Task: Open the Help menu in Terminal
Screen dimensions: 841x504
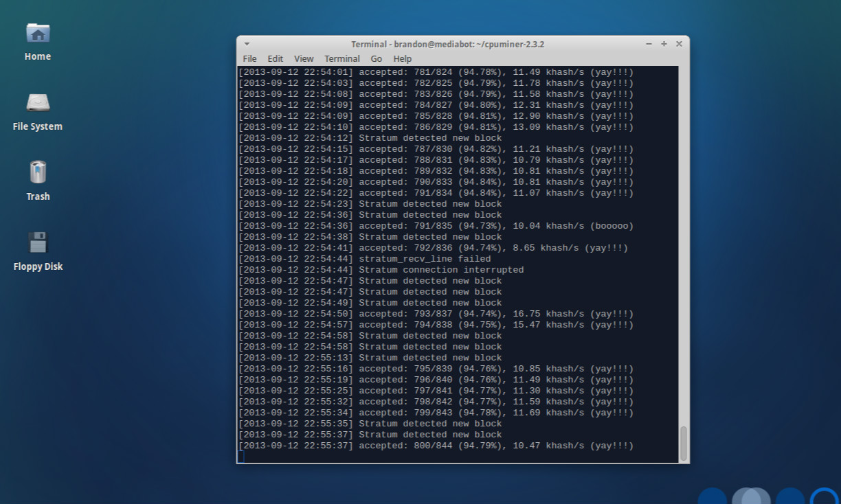Action: [x=403, y=59]
